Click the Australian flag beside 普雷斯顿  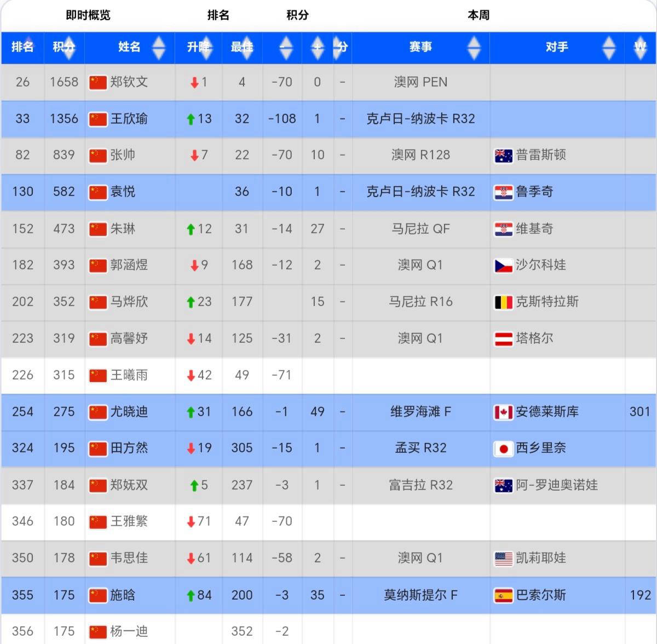click(x=503, y=156)
